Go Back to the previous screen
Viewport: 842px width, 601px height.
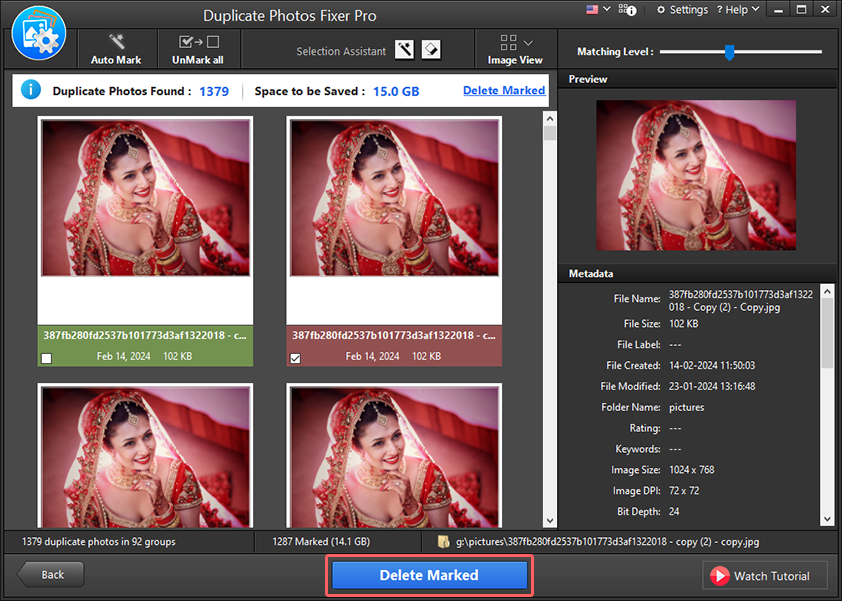(51, 575)
